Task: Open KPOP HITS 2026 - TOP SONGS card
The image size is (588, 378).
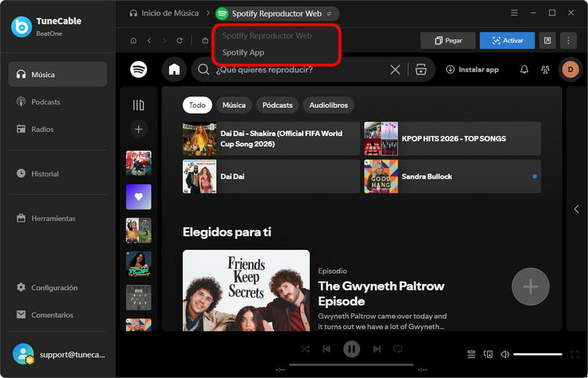Action: point(453,138)
